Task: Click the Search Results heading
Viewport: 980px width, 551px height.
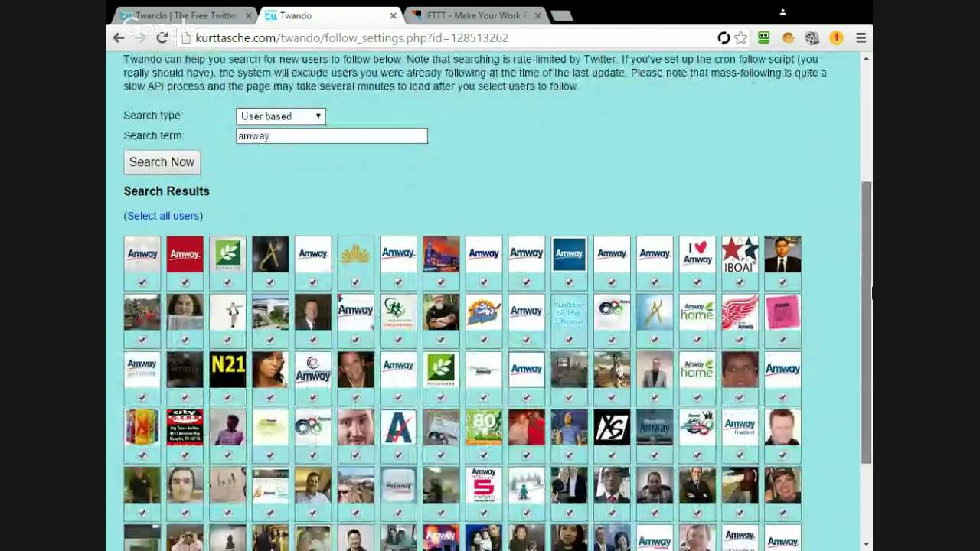Action: point(166,191)
